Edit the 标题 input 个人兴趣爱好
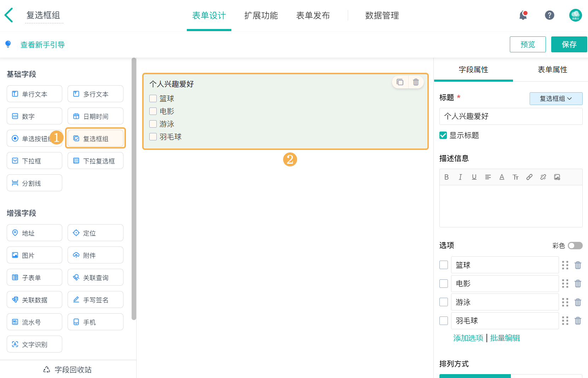This screenshot has height=378, width=588. pyautogui.click(x=511, y=116)
